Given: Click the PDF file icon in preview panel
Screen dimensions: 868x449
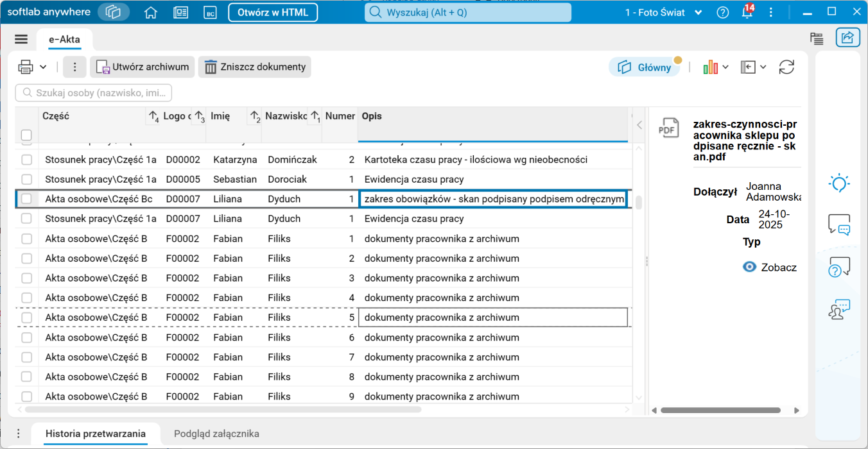Looking at the screenshot, I should [668, 128].
